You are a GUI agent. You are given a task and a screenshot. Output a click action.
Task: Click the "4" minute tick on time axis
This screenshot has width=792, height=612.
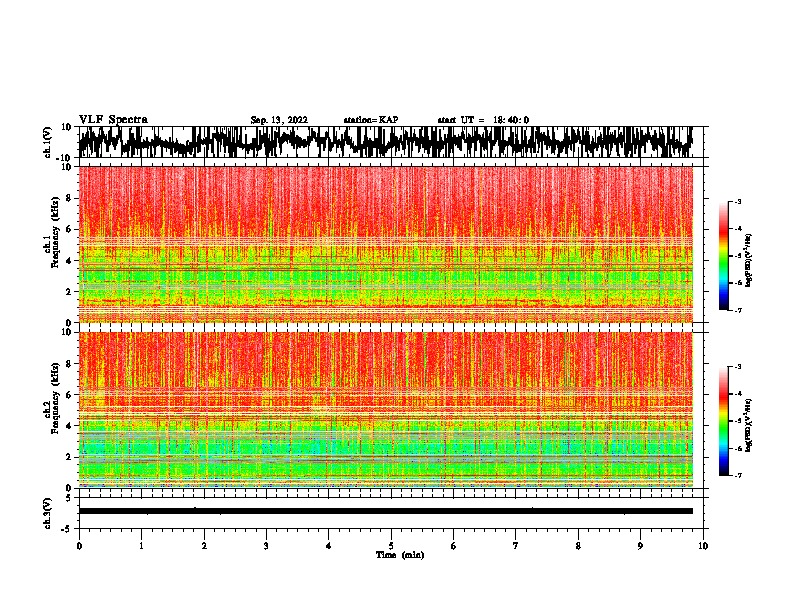[x=329, y=546]
